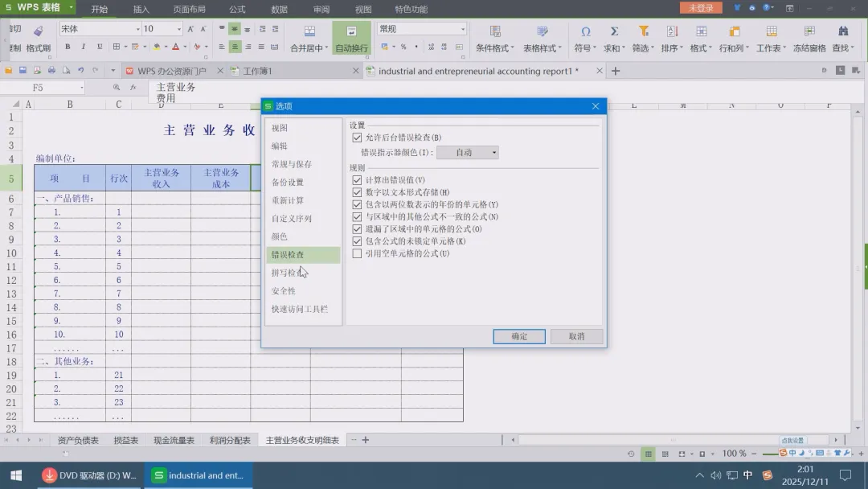
Task: Enable 引用空单元格的公式(U) checkbox
Action: point(357,253)
